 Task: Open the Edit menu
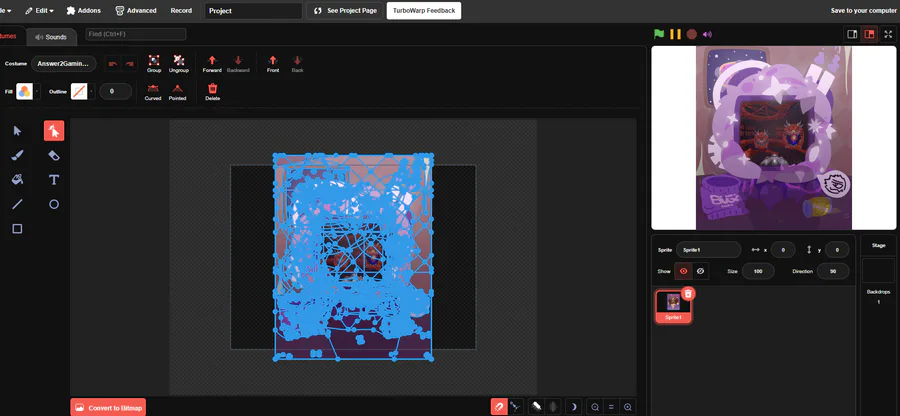click(x=40, y=10)
